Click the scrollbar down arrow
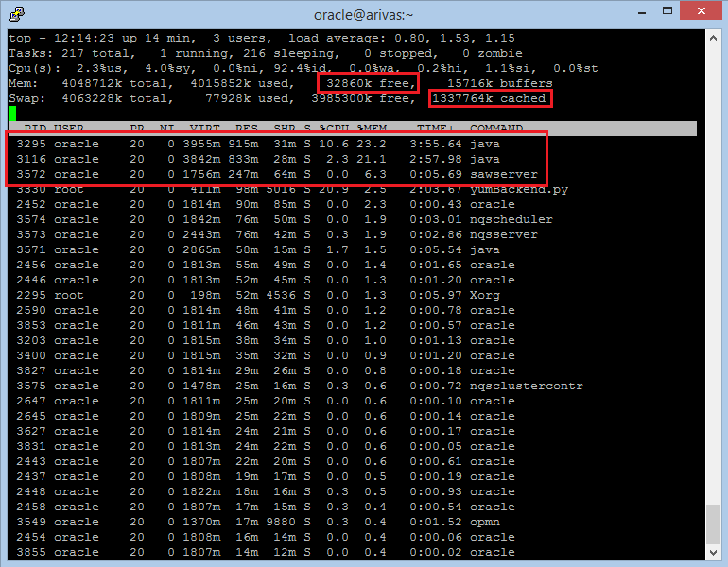The width and height of the screenshot is (728, 567). click(713, 552)
